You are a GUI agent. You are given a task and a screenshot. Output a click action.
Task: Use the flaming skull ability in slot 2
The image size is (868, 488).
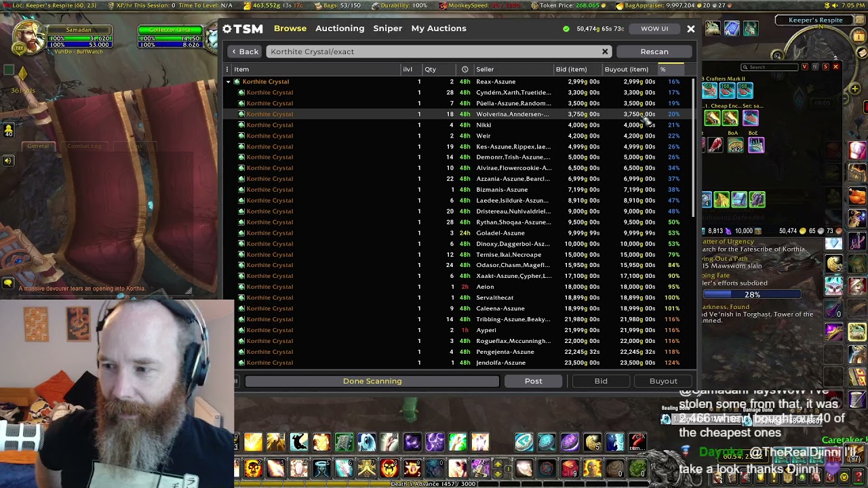[x=254, y=468]
